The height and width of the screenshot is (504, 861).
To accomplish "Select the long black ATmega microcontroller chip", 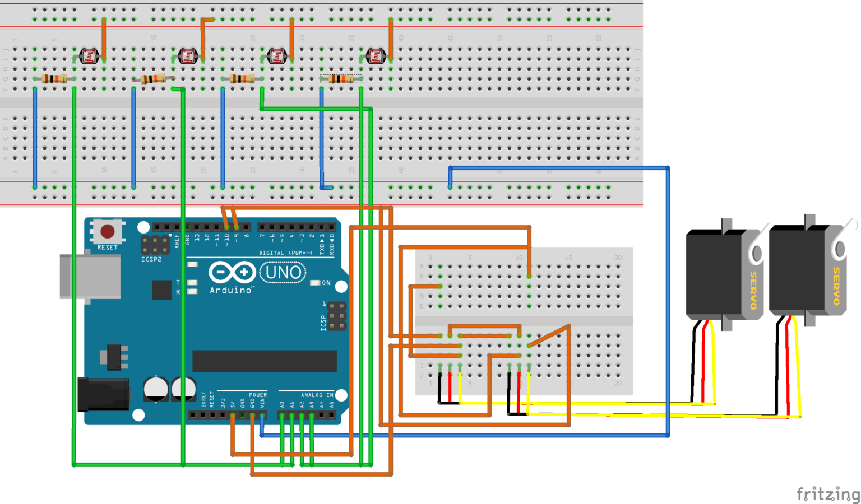I will coord(264,361).
